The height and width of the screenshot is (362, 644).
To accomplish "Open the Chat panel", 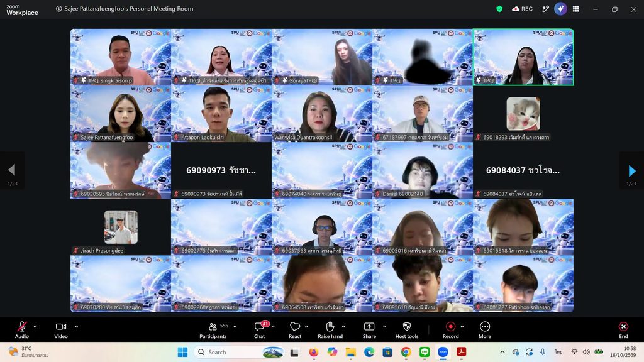I will pos(260,330).
